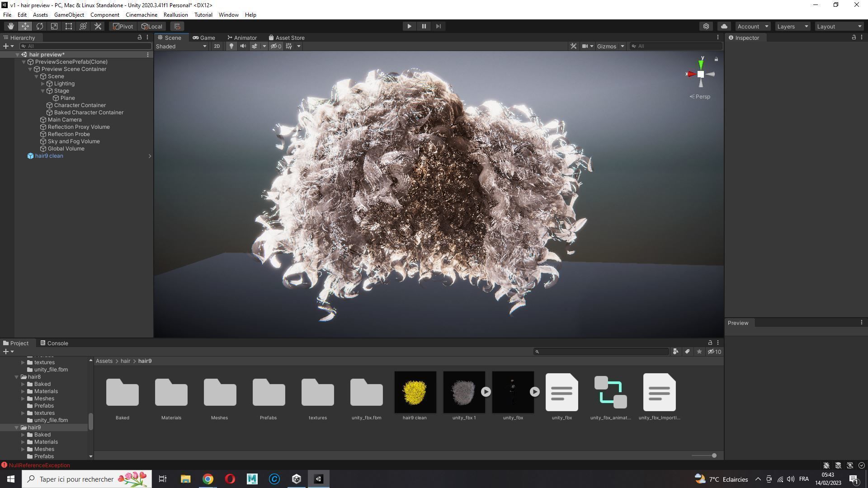Expand the Lighting hierarchy item

point(43,84)
